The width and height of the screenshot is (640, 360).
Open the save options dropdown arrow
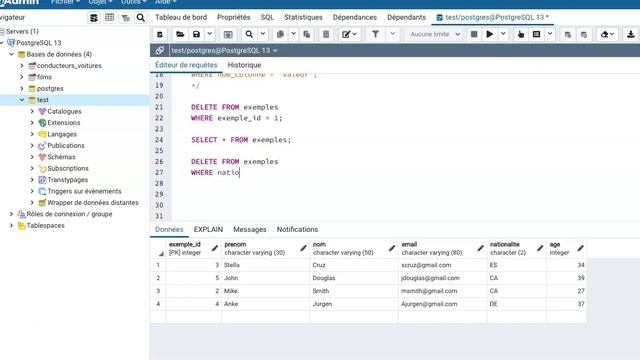[209, 34]
